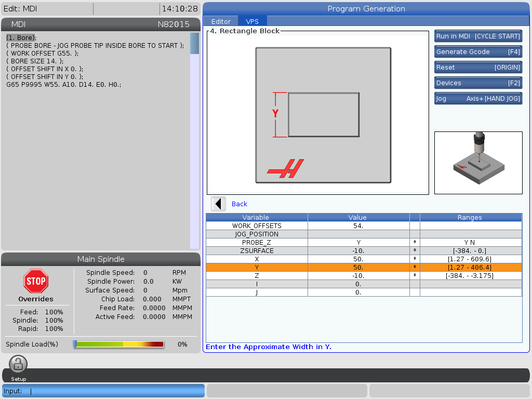Screen dimensions: 532x399
Task: Click the Variable column header
Action: pos(256,218)
